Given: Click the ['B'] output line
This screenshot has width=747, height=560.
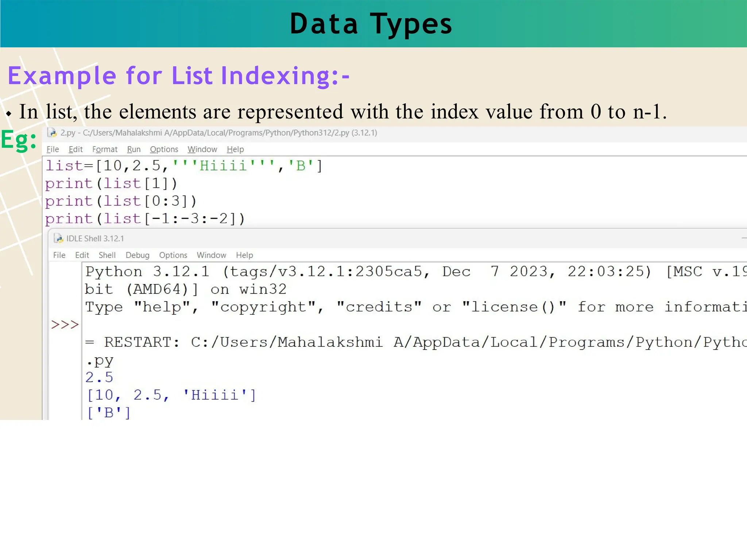Looking at the screenshot, I should click(x=109, y=413).
